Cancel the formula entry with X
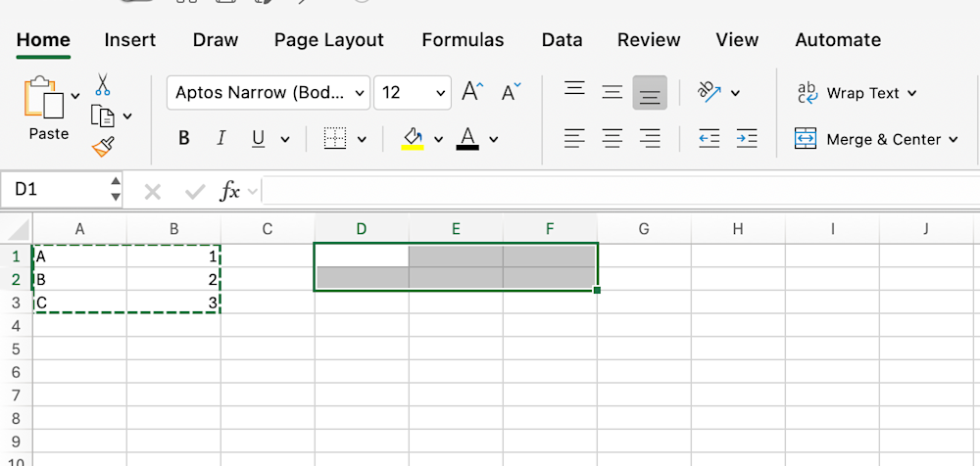 tap(153, 192)
